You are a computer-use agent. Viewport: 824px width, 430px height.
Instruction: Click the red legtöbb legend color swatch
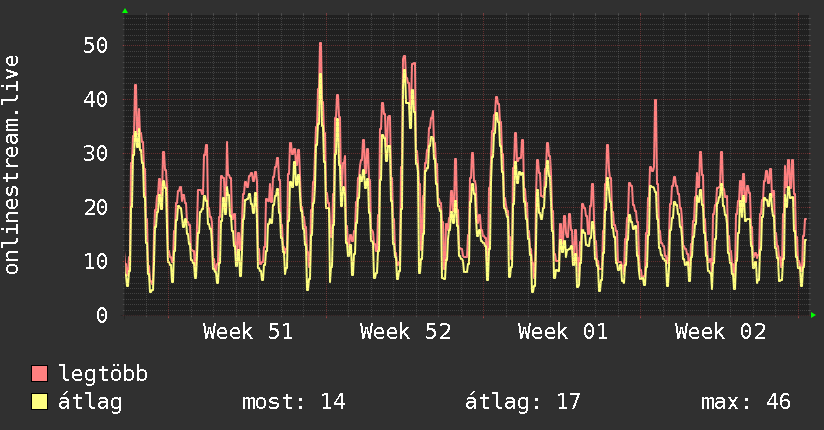(x=39, y=374)
